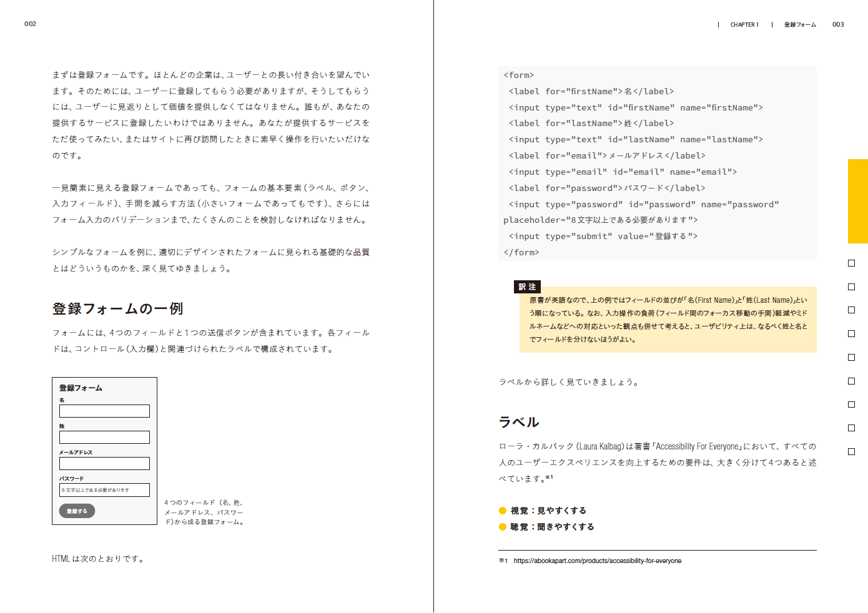Select the 姓 text input field
The width and height of the screenshot is (868, 613).
point(104,437)
